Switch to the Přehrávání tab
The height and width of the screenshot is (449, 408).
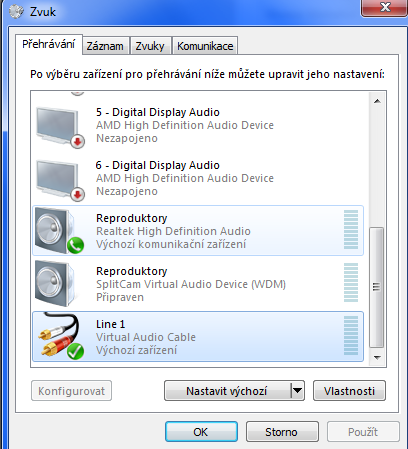pyautogui.click(x=49, y=44)
